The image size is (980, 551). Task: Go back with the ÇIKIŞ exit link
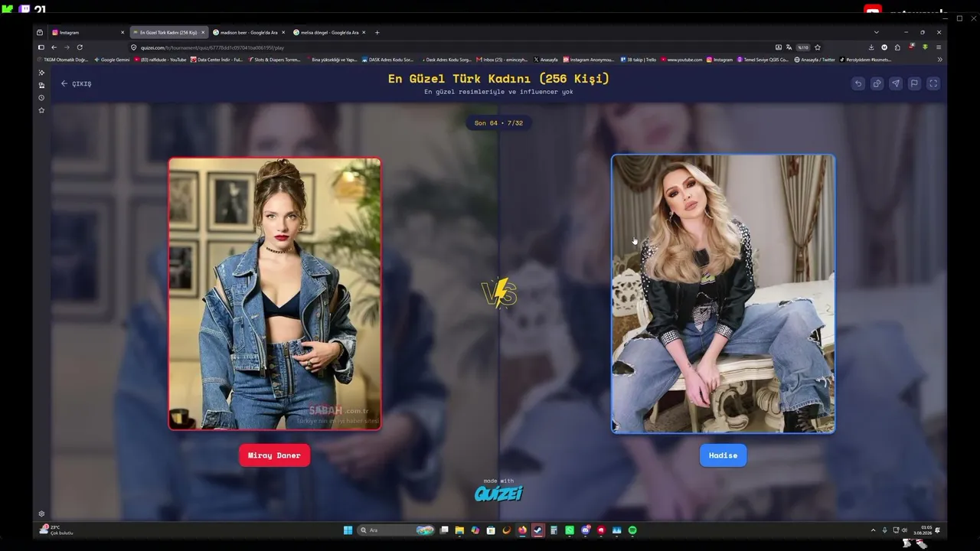click(x=76, y=83)
